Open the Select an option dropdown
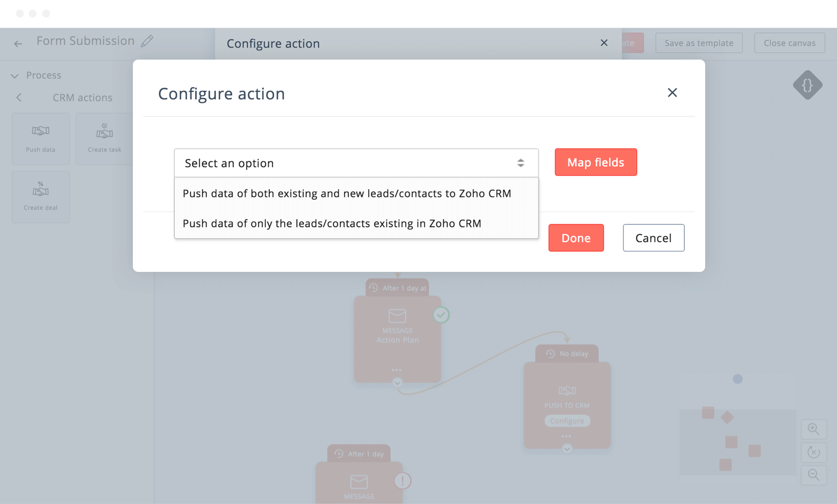The image size is (837, 504). tap(356, 163)
